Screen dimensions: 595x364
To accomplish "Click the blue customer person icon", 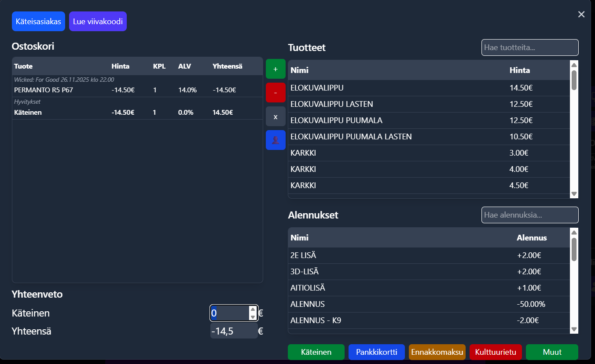I will (275, 140).
